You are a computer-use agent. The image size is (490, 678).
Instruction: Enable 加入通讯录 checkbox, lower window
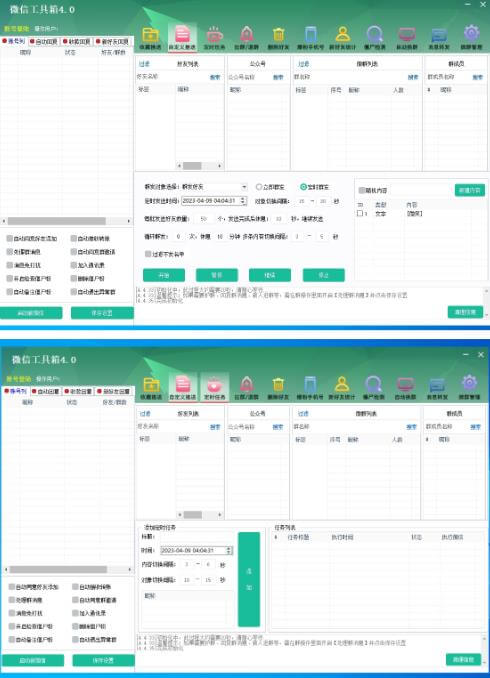click(x=75, y=613)
